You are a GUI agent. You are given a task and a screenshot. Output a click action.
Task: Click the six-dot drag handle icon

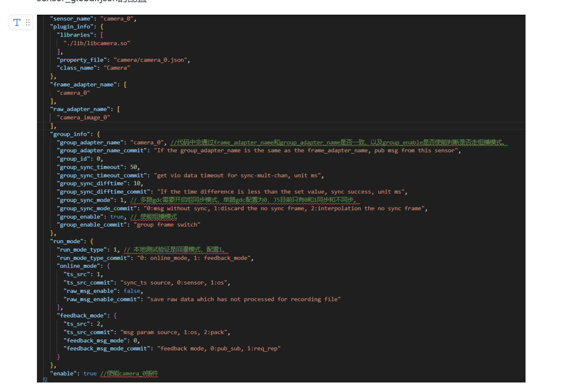coord(28,23)
